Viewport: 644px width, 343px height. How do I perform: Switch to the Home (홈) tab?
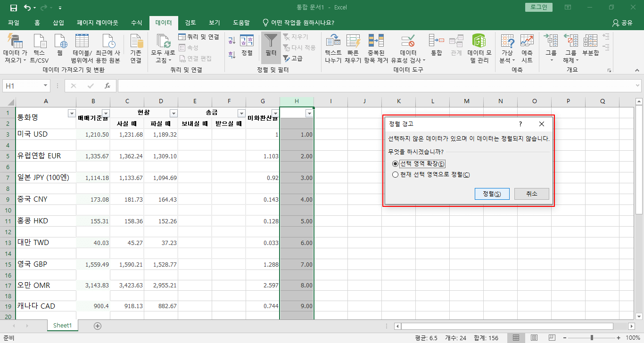(37, 23)
